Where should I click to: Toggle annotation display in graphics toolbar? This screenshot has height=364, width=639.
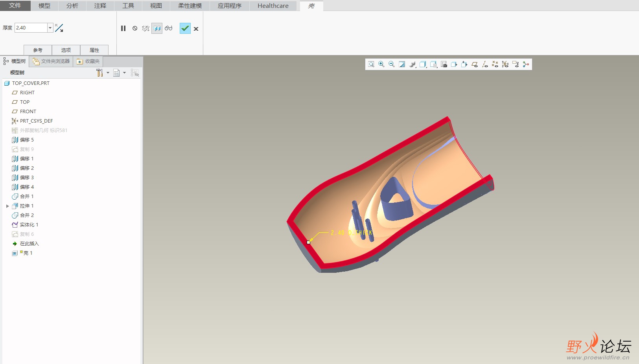tap(516, 64)
